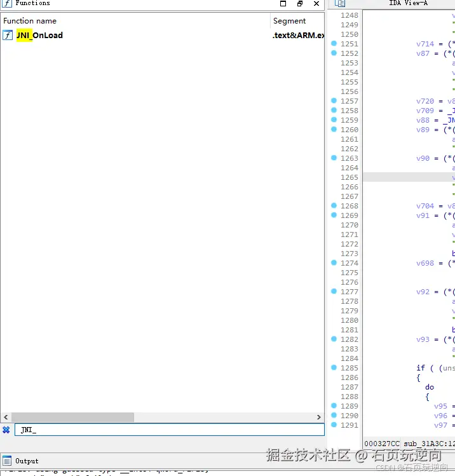Toggle breakpoint dot on line 1291
The height and width of the screenshot is (476, 455).
[334, 425]
